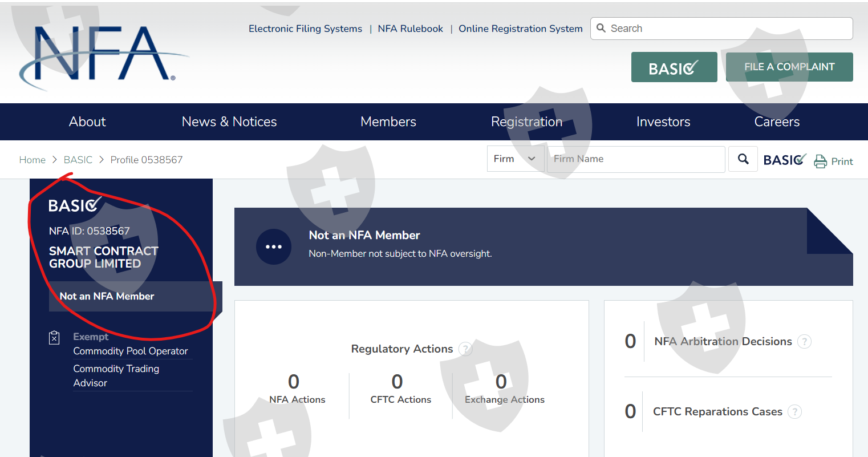Open the Investors navigation menu

tap(663, 122)
